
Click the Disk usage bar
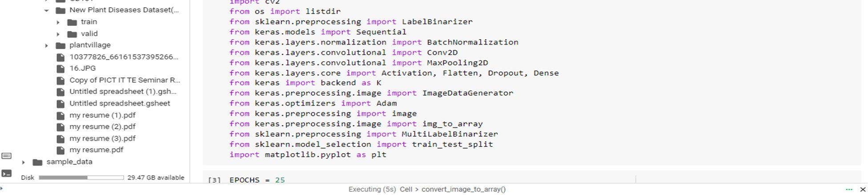click(81, 177)
